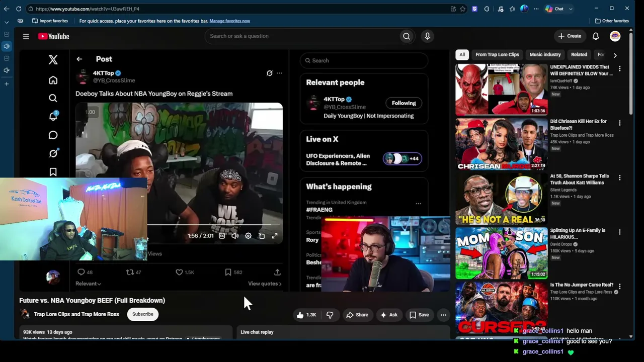644x362 pixels.
Task: Like the video with 1.3K likes
Action: 306,315
